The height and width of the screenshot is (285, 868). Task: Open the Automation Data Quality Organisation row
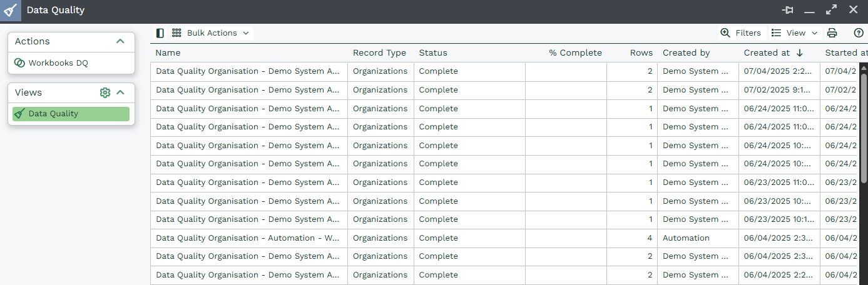247,238
